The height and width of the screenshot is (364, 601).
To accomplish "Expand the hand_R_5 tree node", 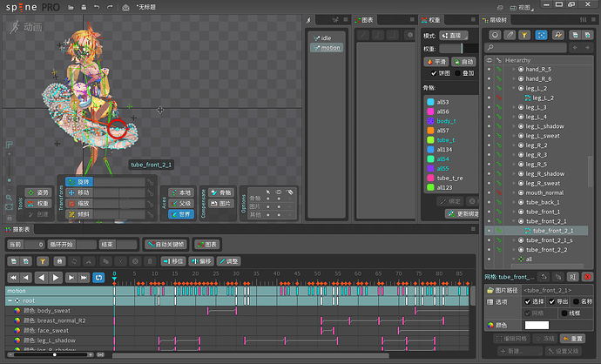I will pyautogui.click(x=514, y=70).
